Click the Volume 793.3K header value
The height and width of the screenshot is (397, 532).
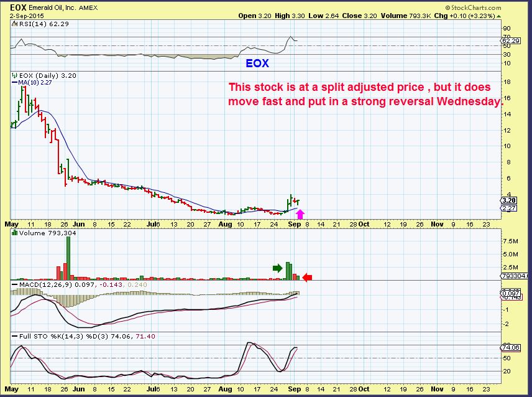click(x=406, y=16)
